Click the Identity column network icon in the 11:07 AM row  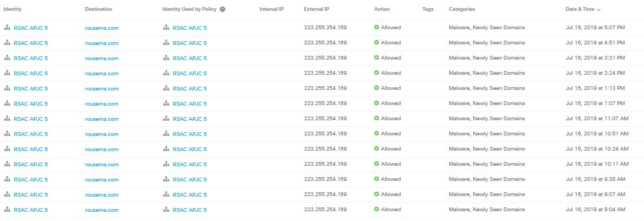point(7,118)
